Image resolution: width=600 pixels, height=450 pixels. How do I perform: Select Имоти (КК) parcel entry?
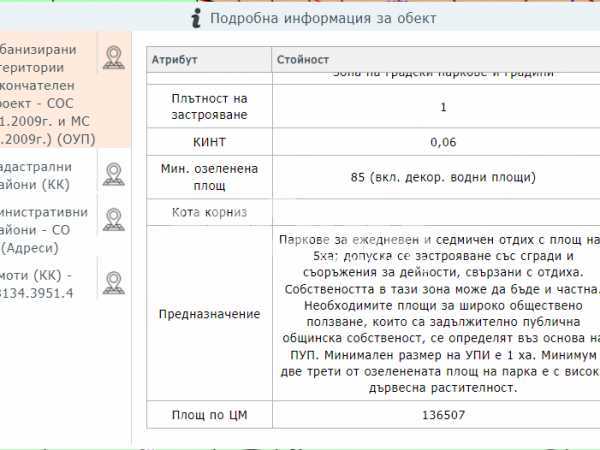tap(36, 284)
